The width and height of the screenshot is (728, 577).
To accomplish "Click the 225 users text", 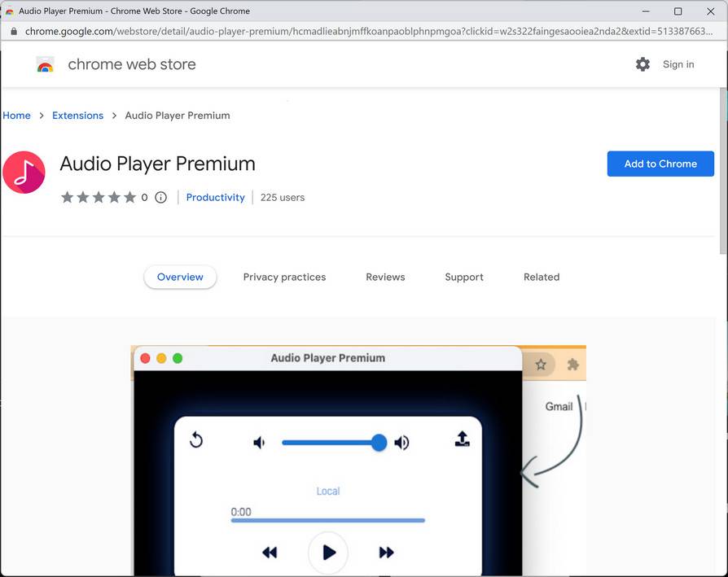I will [x=283, y=198].
